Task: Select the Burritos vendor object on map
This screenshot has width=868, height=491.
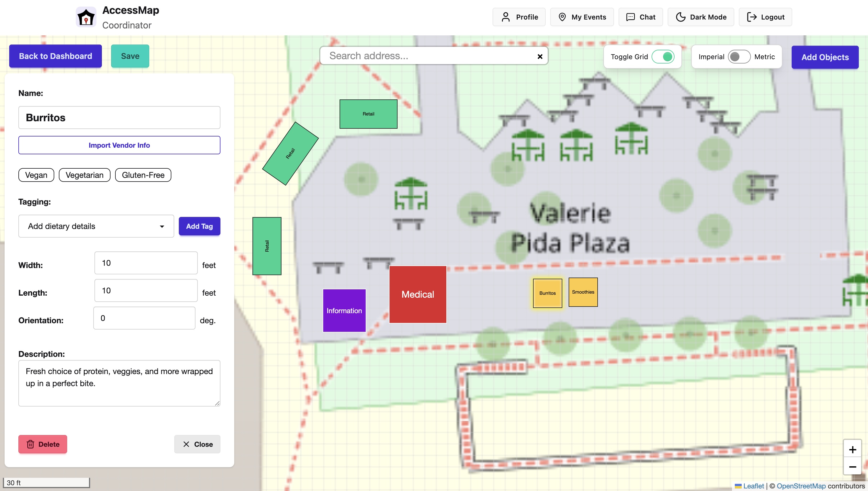Action: pos(548,293)
